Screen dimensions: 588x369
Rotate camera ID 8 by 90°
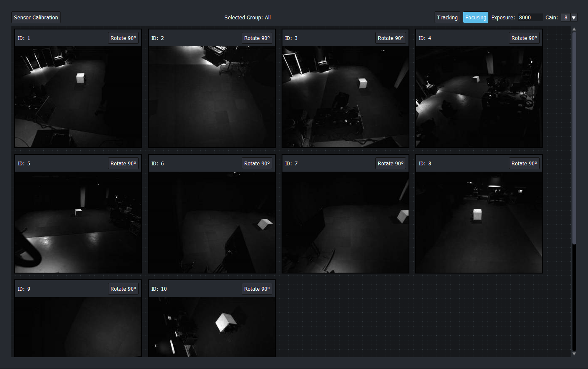pos(524,163)
